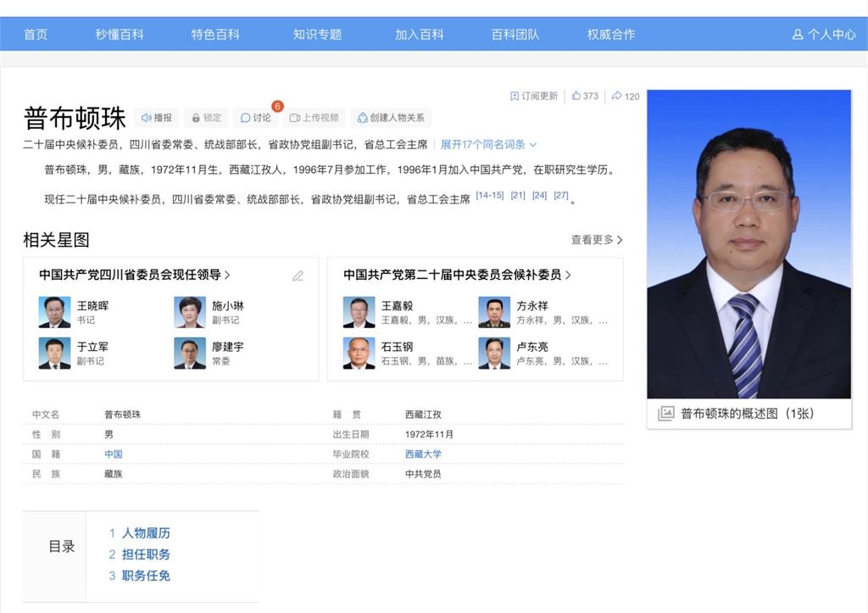
Task: Expand 中国共产党第二十届中央委员会候补委员 heading chevron
Action: click(x=568, y=275)
